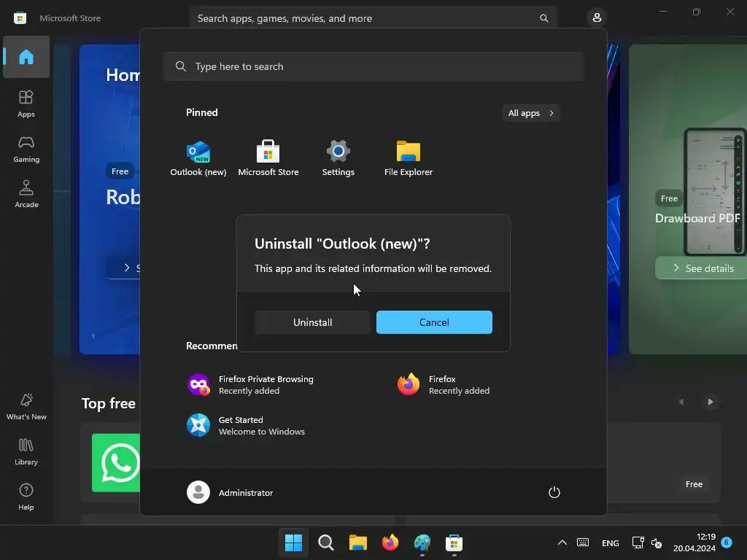
Task: Click See details for Drawboard PDF
Action: tap(703, 268)
